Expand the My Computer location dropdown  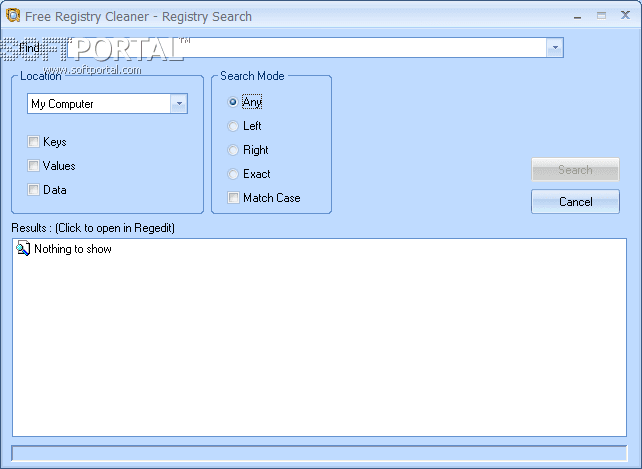(179, 104)
